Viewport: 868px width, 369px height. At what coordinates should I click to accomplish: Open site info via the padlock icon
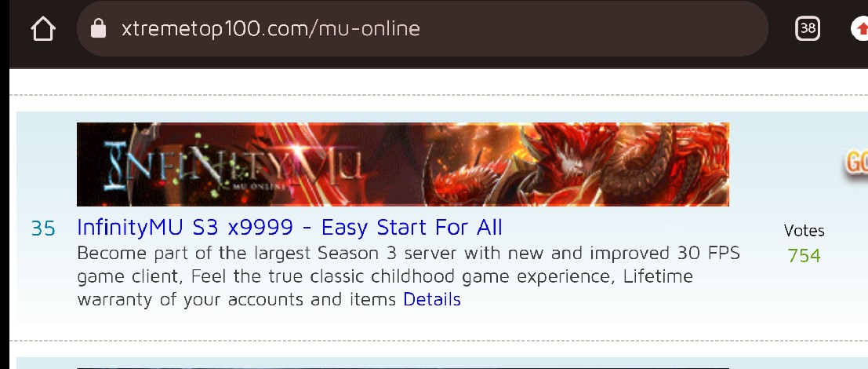coord(98,27)
